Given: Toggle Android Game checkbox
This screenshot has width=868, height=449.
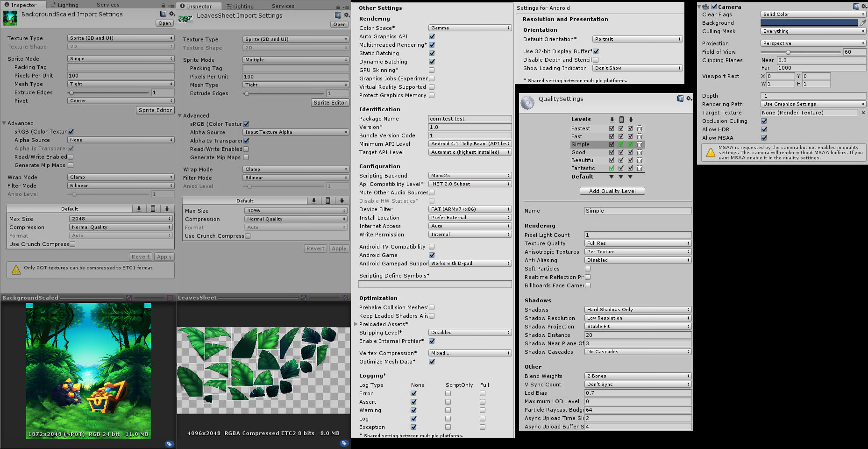Looking at the screenshot, I should pyautogui.click(x=432, y=255).
